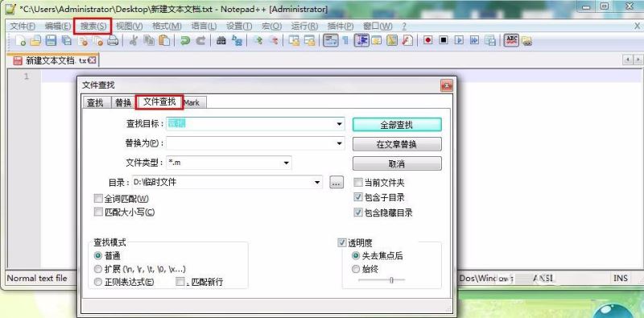This screenshot has width=644, height=318.
Task: Close the 新建文本文档.txt tab with its X
Action: pos(93,61)
